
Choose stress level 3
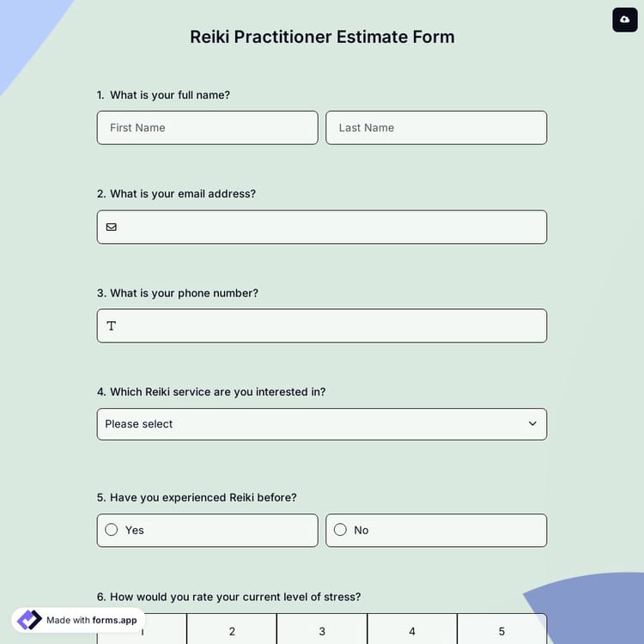322,631
